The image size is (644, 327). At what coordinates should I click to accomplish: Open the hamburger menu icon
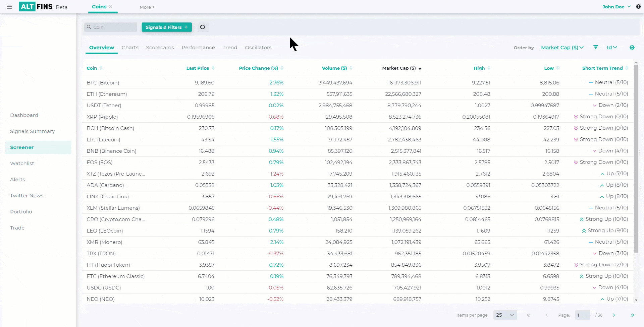point(9,7)
